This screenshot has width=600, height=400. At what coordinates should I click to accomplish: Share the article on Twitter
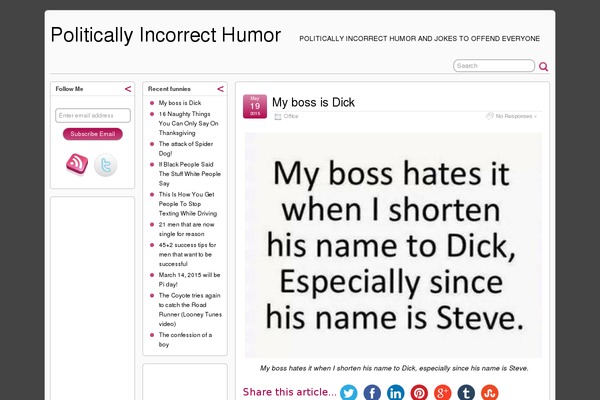pyautogui.click(x=349, y=392)
